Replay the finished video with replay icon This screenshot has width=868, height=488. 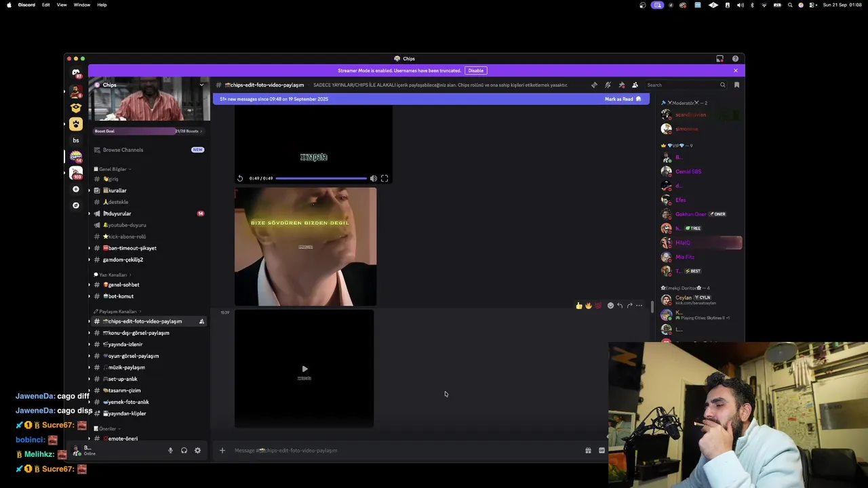click(240, 178)
